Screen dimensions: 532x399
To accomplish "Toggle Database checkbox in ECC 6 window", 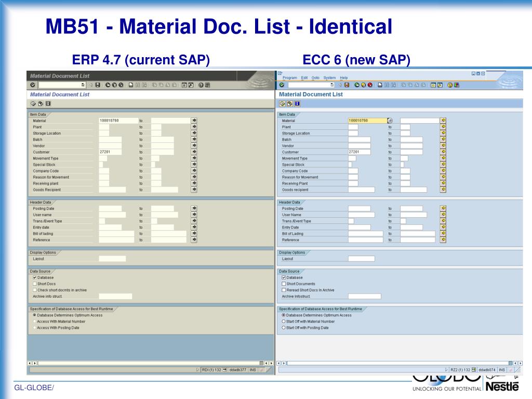I will (x=284, y=277).
